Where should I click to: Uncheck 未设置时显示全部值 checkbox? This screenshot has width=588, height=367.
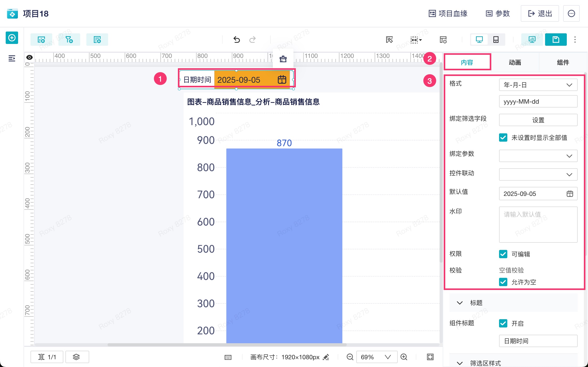coord(503,137)
